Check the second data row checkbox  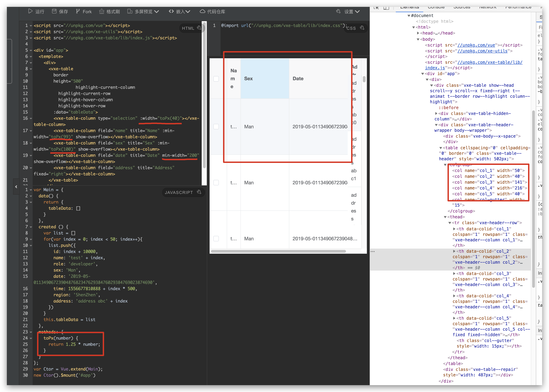(x=216, y=182)
